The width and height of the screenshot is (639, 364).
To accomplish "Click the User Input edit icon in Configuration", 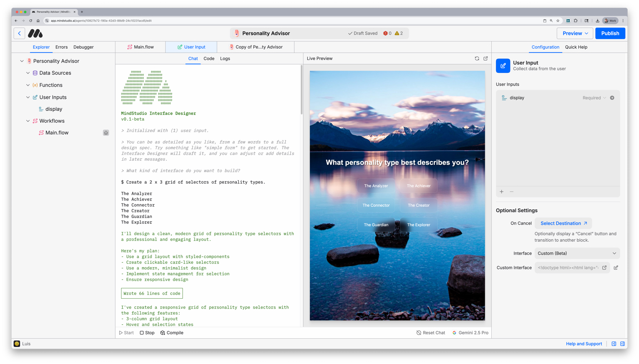I will [x=503, y=66].
